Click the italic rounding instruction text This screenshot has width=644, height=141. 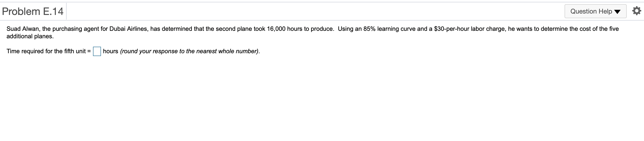190,51
